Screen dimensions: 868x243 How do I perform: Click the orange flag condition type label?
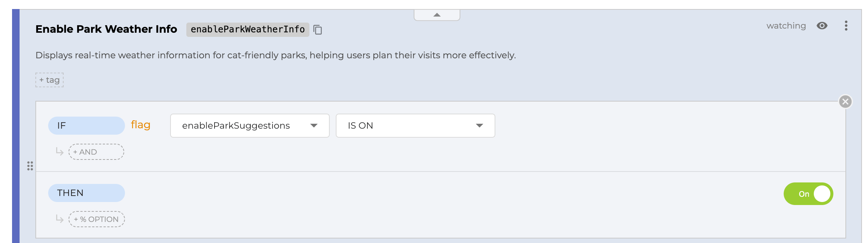[140, 125]
